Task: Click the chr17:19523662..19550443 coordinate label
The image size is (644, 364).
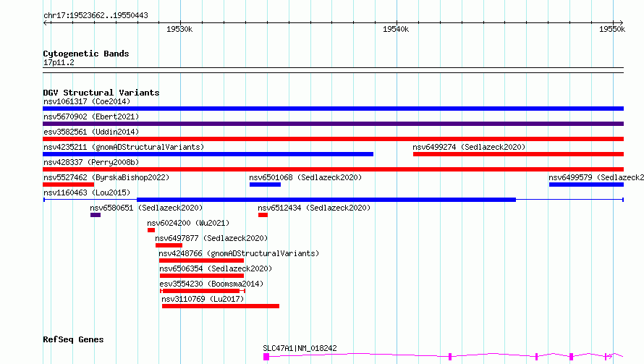Action: pos(96,16)
